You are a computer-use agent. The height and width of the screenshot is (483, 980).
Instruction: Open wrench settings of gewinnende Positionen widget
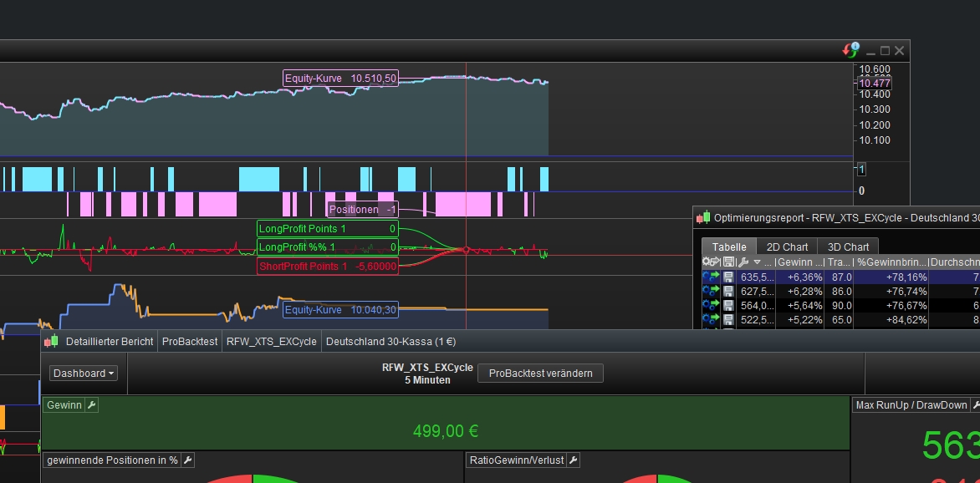point(186,460)
